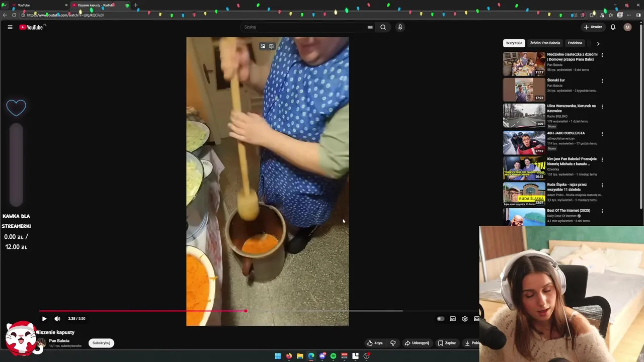Open more options for Ruda Śląska video

click(x=602, y=185)
